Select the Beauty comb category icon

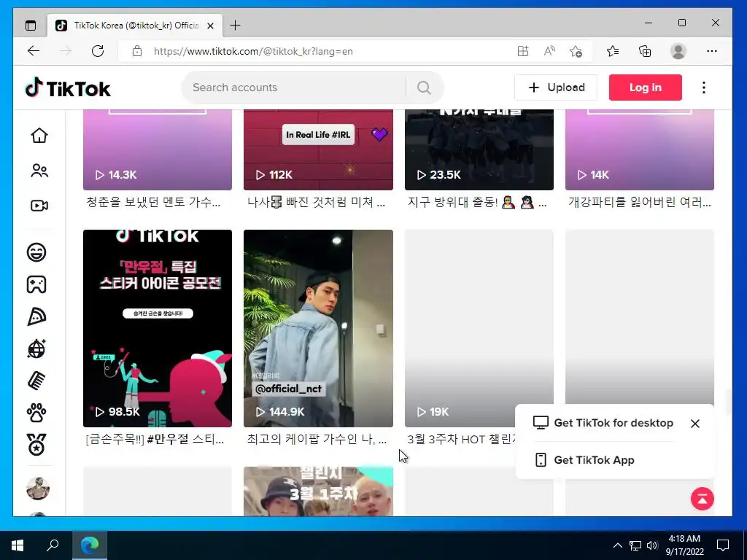pyautogui.click(x=36, y=381)
